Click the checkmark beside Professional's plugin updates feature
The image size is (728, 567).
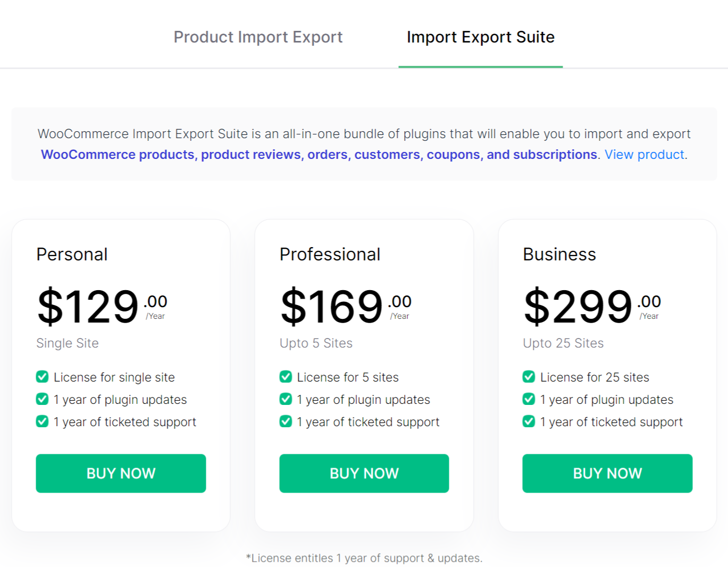coord(286,399)
